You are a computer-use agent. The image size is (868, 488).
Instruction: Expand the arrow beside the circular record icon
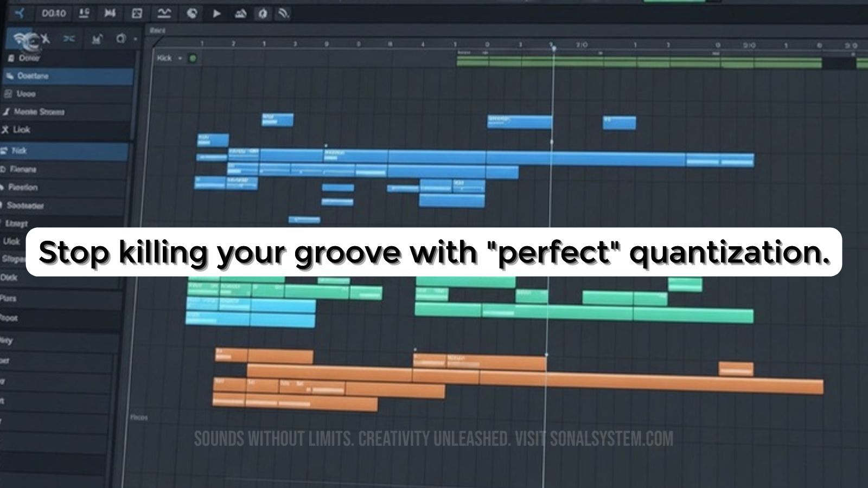(135, 39)
